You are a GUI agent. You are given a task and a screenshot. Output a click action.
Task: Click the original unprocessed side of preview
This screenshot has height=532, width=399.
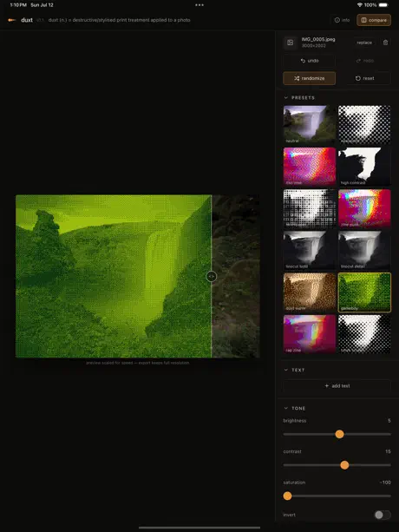236,276
